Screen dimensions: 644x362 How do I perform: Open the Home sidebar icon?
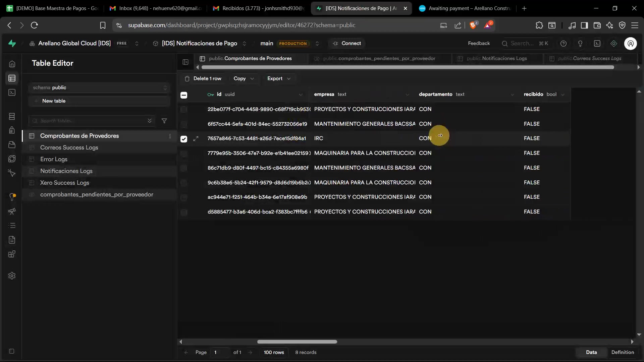pos(12,64)
